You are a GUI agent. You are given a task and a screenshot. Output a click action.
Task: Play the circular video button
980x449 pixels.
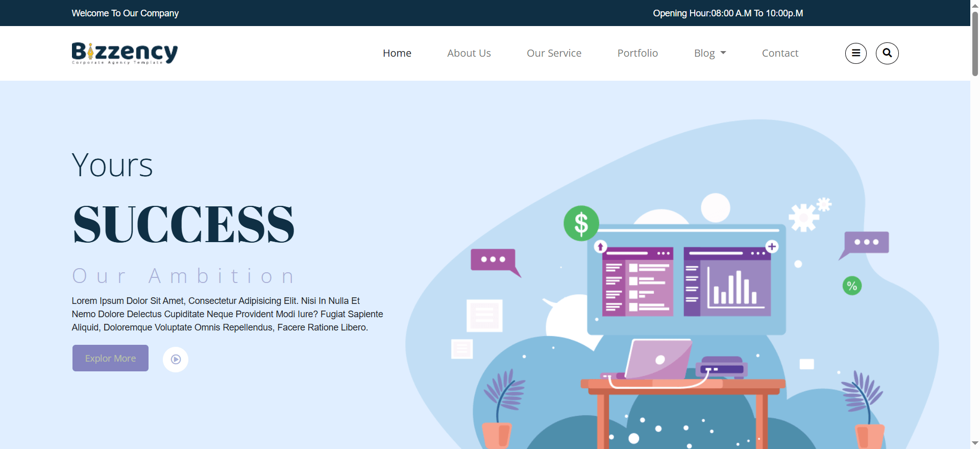176,360
